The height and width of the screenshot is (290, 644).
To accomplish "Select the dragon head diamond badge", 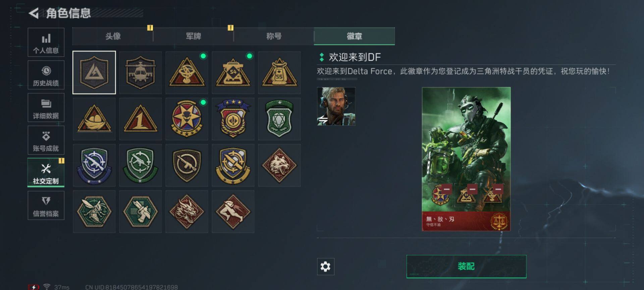I will coord(187,211).
